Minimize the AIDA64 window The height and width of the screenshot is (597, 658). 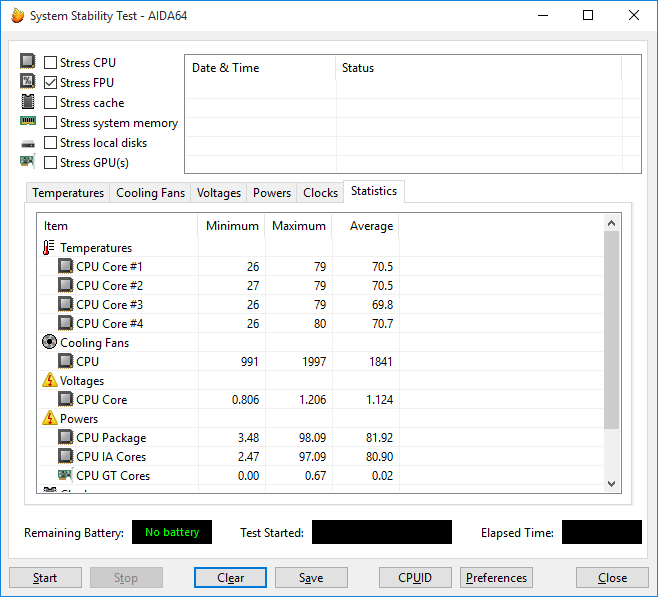[x=543, y=16]
